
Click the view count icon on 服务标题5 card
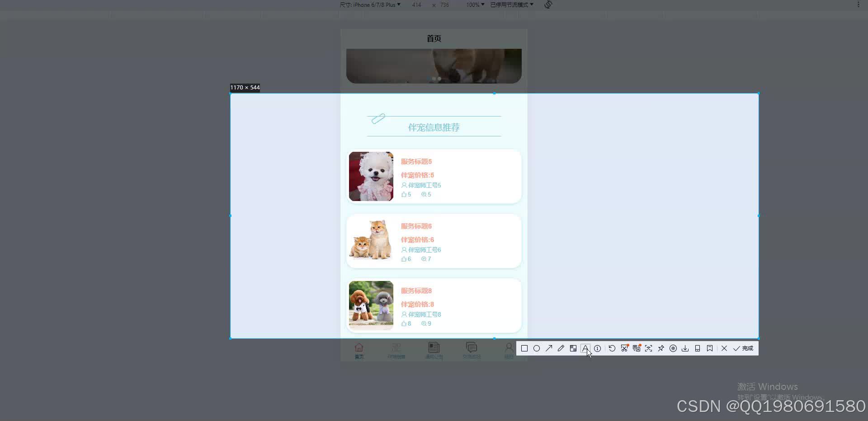pyautogui.click(x=424, y=195)
